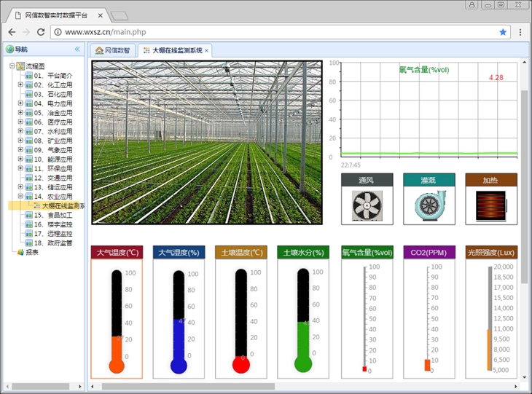Click the irrigation pump icon
This screenshot has width=532, height=394.
tap(430, 205)
